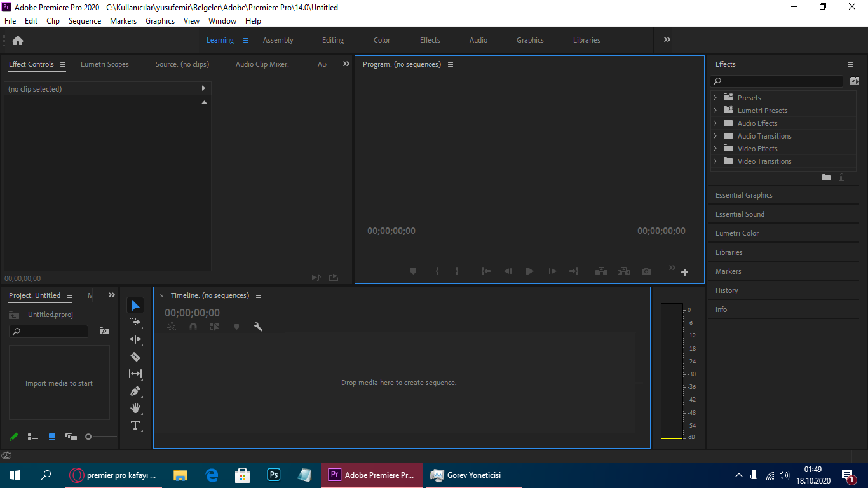The width and height of the screenshot is (868, 488).
Task: Step back one frame in Program monitor
Action: (508, 271)
